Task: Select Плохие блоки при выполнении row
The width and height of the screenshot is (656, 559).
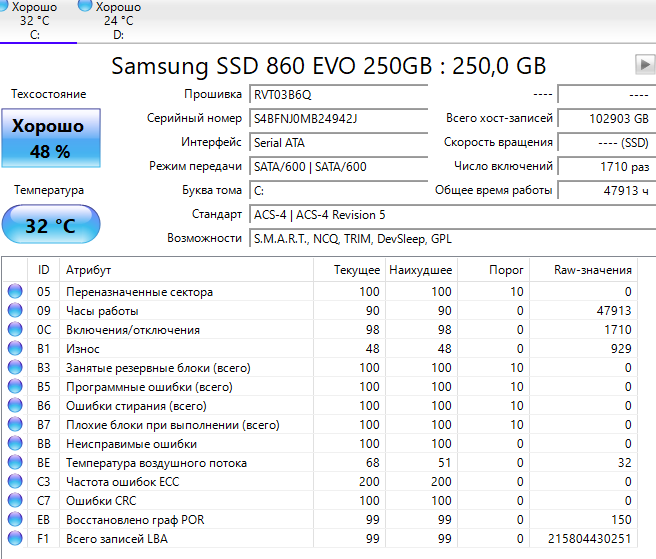Action: [320, 425]
